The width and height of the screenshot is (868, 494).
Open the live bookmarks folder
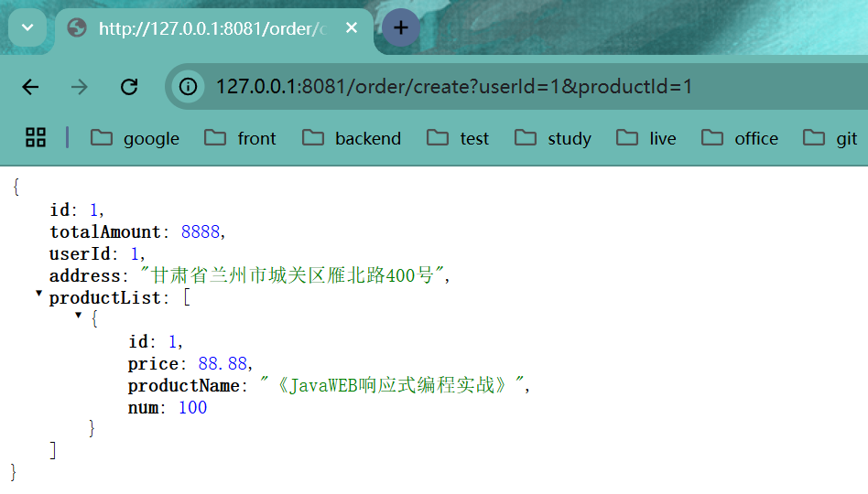click(x=646, y=138)
